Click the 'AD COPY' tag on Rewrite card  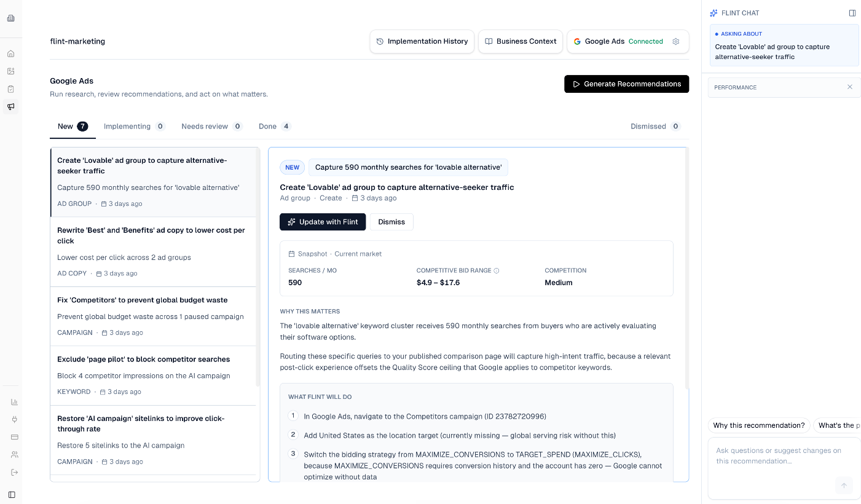tap(72, 274)
